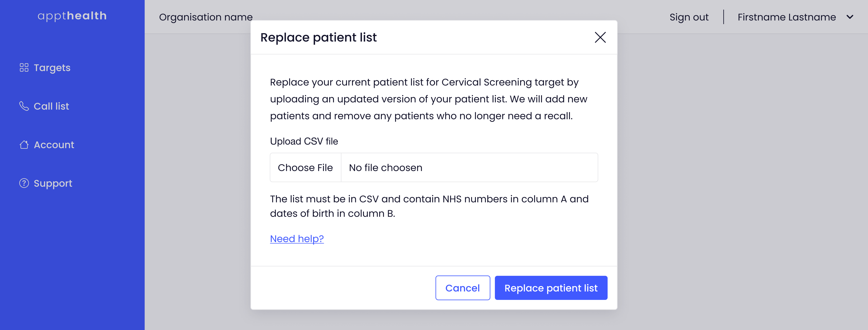Expand the Firstname Lastname dropdown chevron
Viewport: 868px width, 330px height.
pyautogui.click(x=850, y=17)
